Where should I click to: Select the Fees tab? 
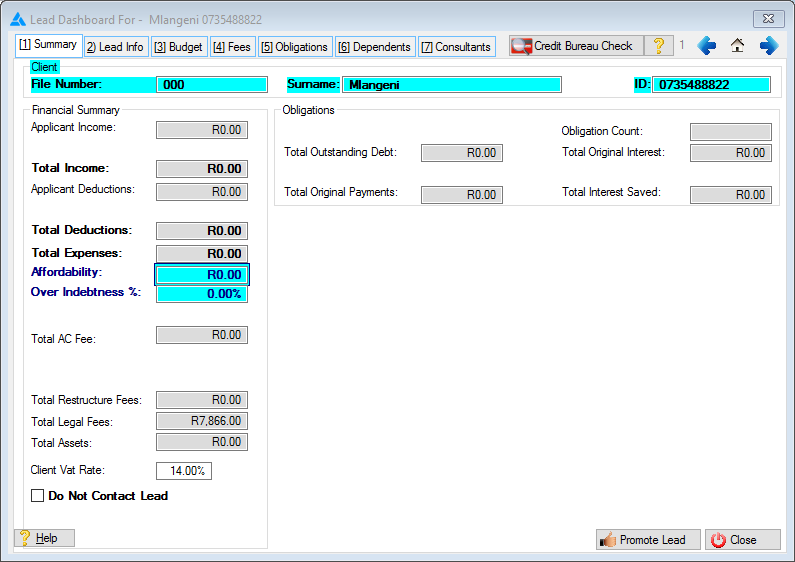(232, 47)
